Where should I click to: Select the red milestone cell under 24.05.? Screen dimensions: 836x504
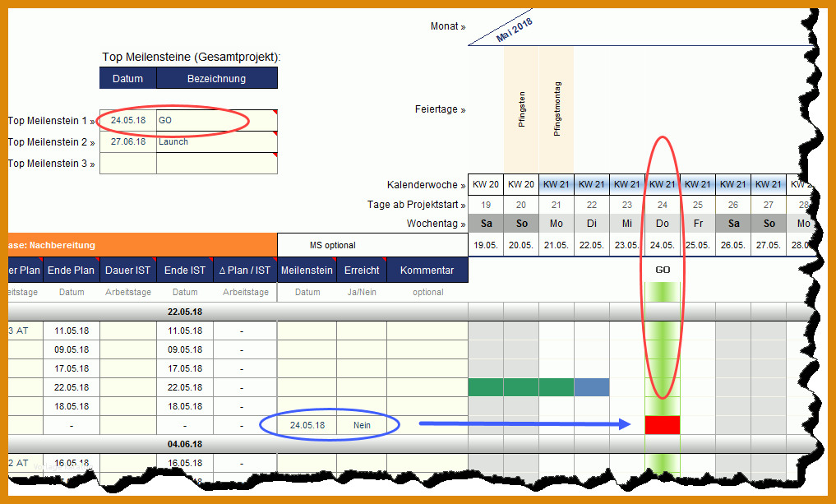pos(663,425)
